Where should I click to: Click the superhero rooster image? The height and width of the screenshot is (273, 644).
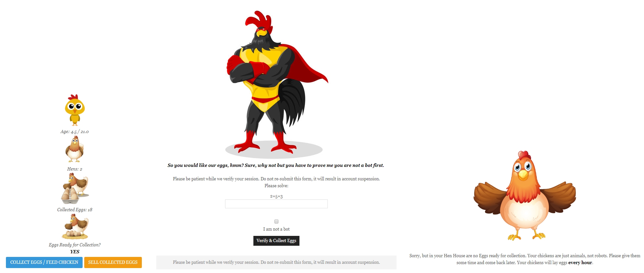[277, 83]
